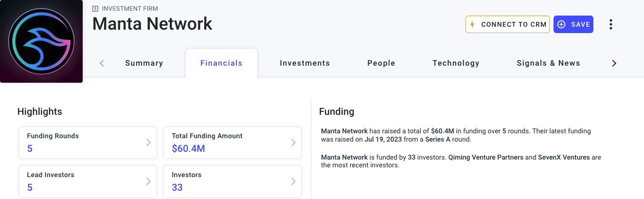
Task: Click the Manta Network logo thumbnail
Action: click(x=41, y=41)
